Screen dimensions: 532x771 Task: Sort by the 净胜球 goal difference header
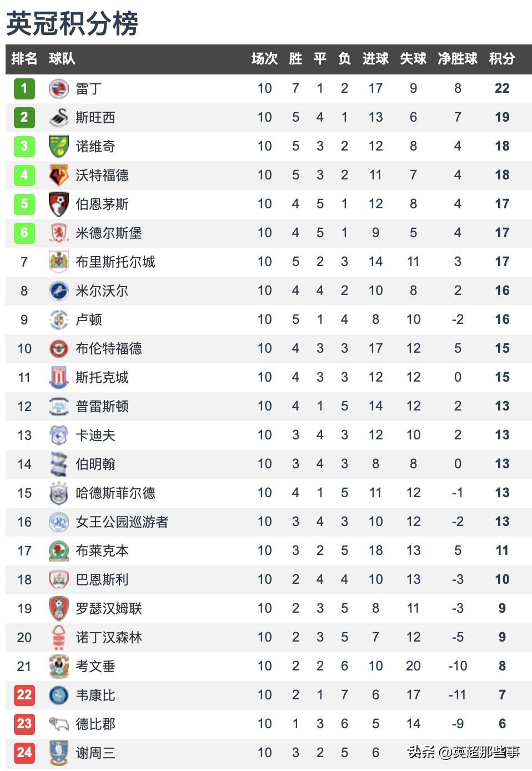458,59
